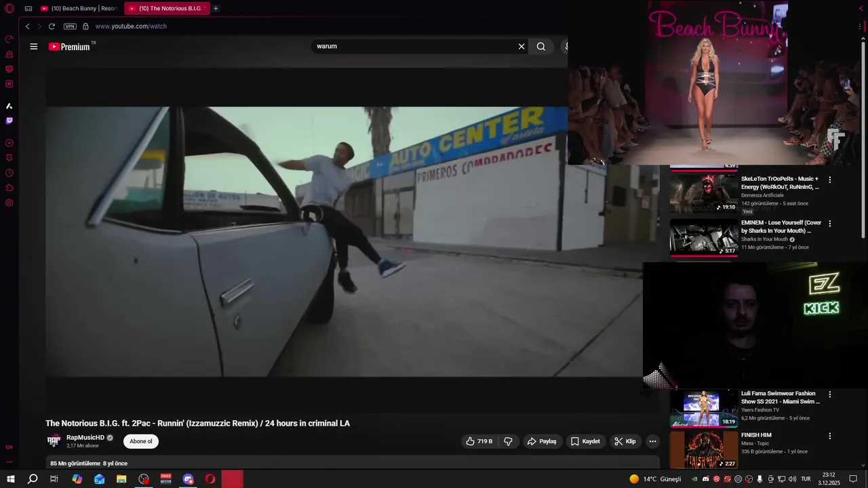Image resolution: width=868 pixels, height=488 pixels.
Task: Open a new browser tab
Action: click(x=216, y=8)
